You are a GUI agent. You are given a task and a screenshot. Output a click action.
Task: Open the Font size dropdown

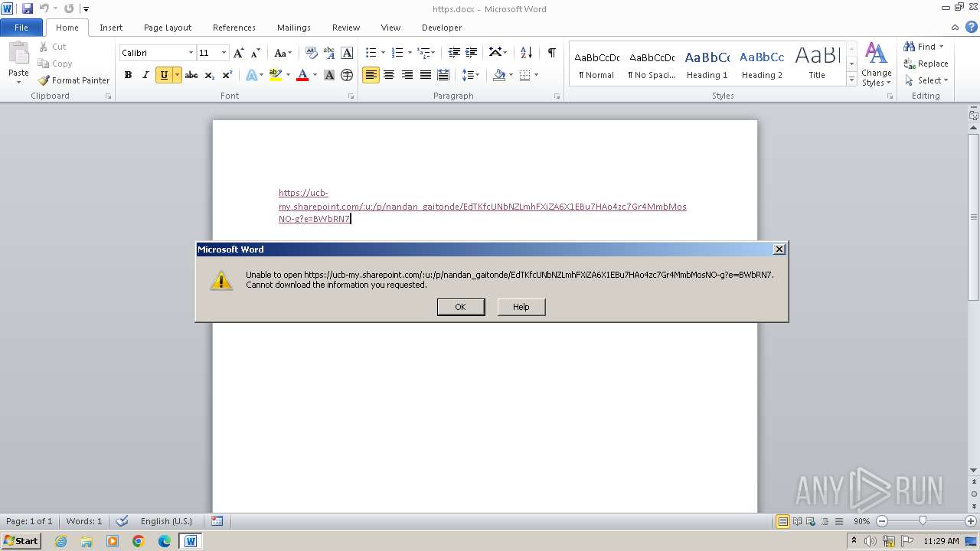coord(224,53)
